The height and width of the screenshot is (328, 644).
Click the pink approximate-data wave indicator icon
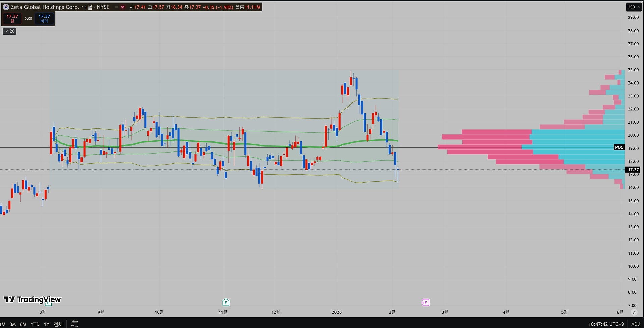[x=123, y=7]
